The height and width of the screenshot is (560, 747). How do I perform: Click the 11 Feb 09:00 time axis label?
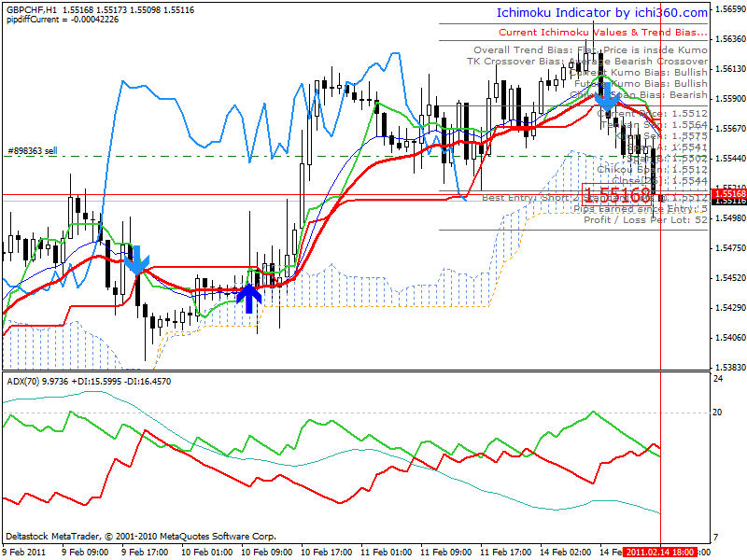[445, 553]
